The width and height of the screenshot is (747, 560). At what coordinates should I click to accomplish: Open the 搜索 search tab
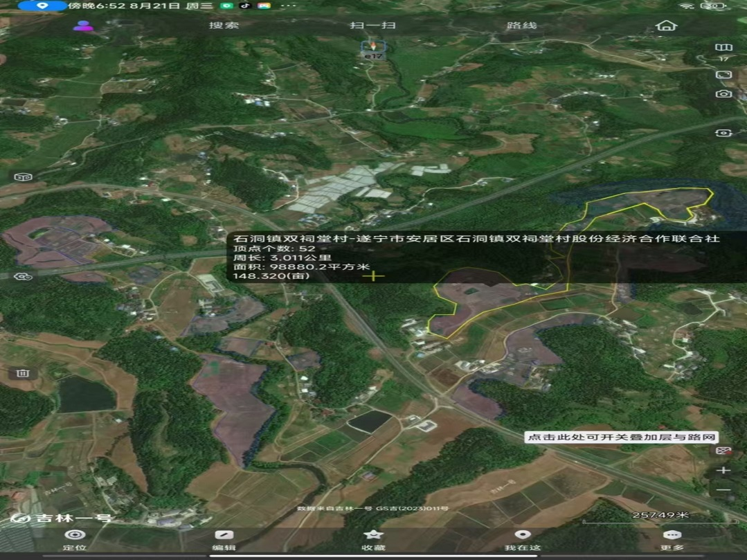(x=224, y=26)
